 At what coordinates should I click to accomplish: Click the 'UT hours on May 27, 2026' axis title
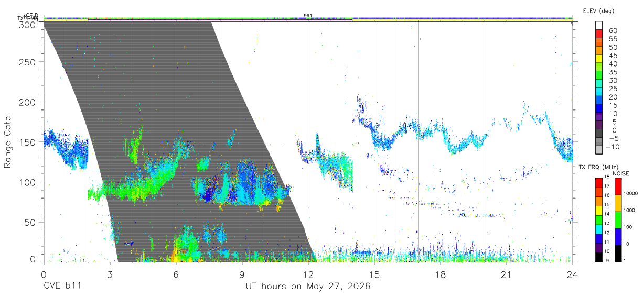click(x=308, y=287)
